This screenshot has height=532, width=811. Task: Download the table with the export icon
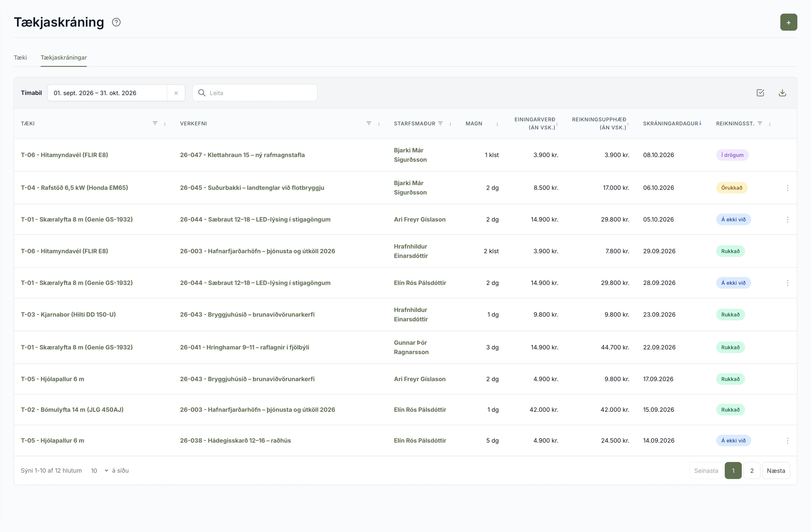coord(782,93)
